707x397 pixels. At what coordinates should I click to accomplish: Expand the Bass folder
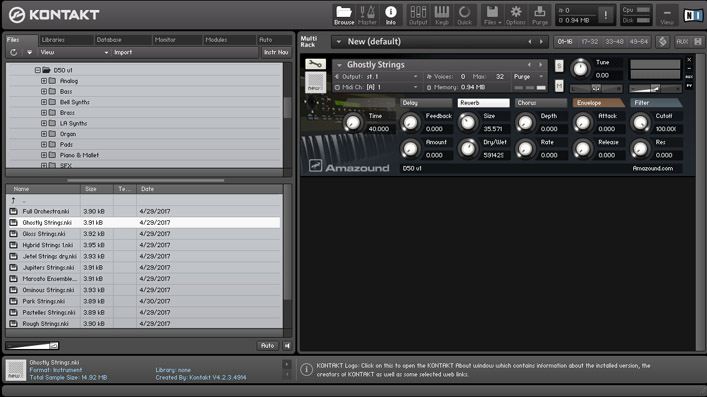point(44,92)
